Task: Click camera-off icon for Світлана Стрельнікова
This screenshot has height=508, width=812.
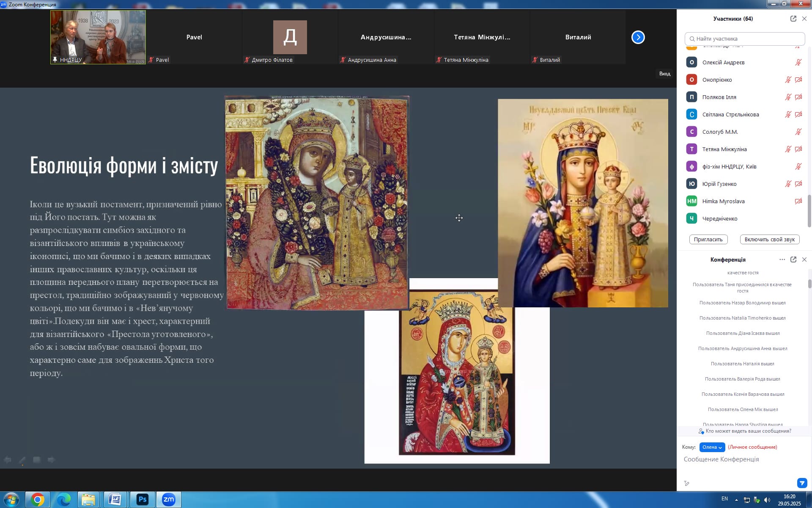Action: (x=798, y=114)
